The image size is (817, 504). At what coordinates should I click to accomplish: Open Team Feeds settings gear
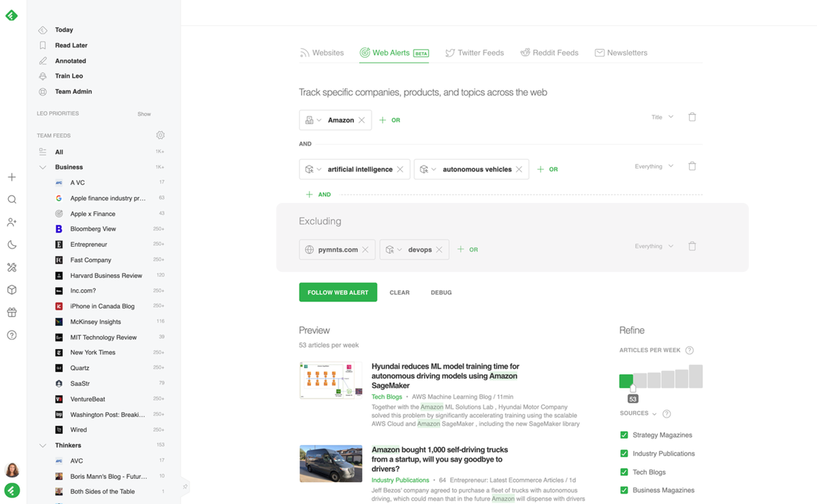161,135
